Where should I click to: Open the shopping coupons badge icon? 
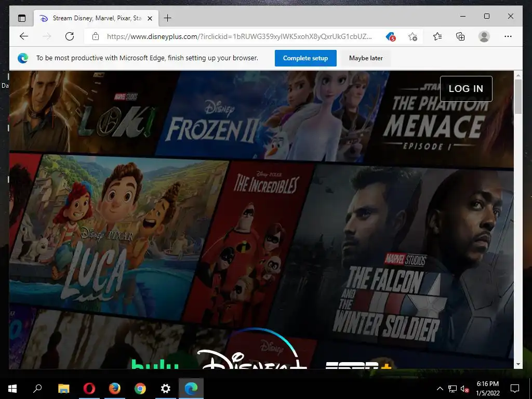click(x=391, y=36)
